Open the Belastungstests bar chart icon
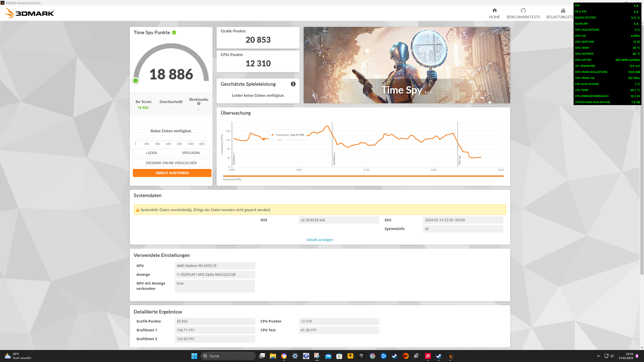Viewport: 644px width, 362px height. point(563,10)
